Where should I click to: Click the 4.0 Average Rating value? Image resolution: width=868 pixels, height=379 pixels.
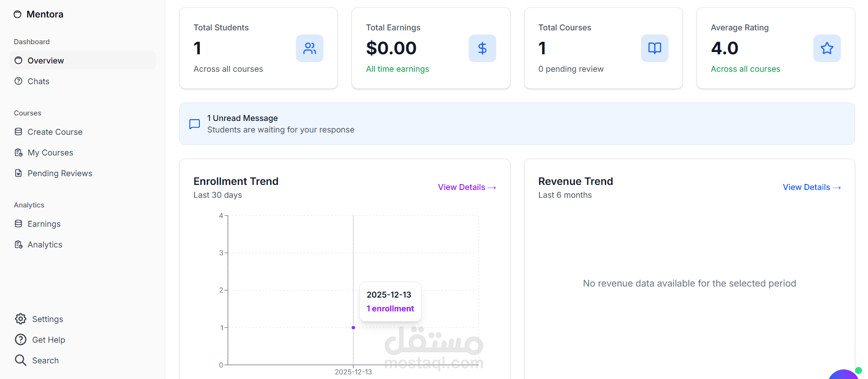[725, 48]
